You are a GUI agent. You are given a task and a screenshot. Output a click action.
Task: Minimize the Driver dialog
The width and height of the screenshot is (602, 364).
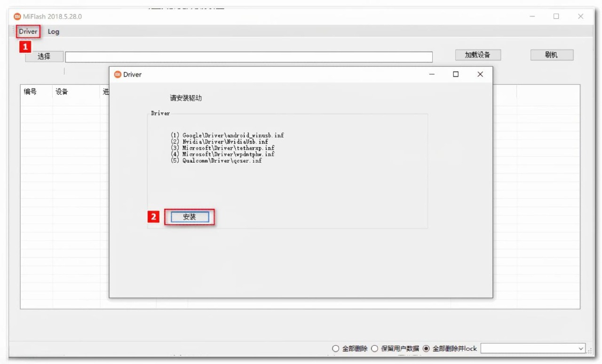(x=432, y=74)
